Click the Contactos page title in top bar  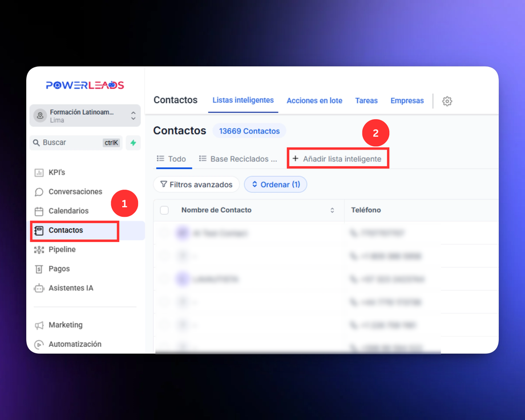tap(175, 100)
